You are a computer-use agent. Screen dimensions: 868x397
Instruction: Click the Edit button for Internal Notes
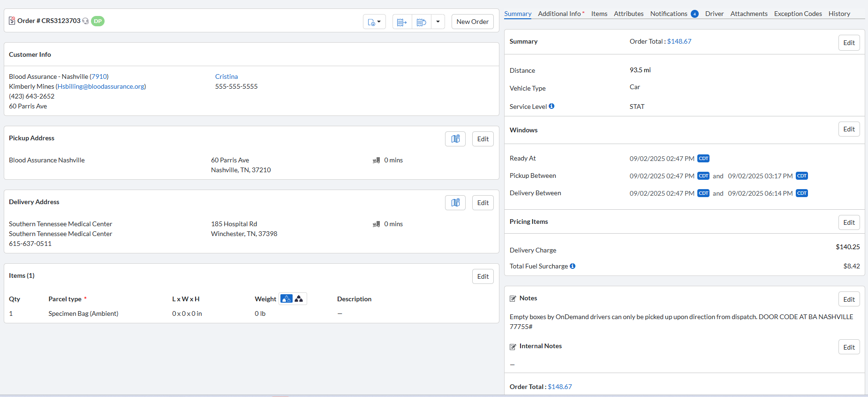click(849, 347)
